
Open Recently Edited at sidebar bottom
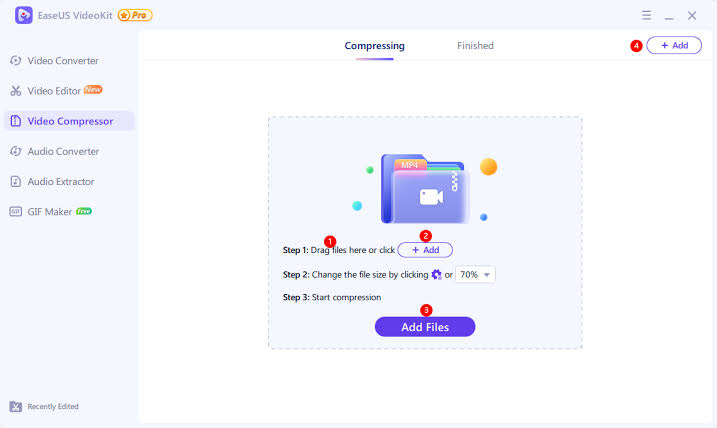pos(44,407)
